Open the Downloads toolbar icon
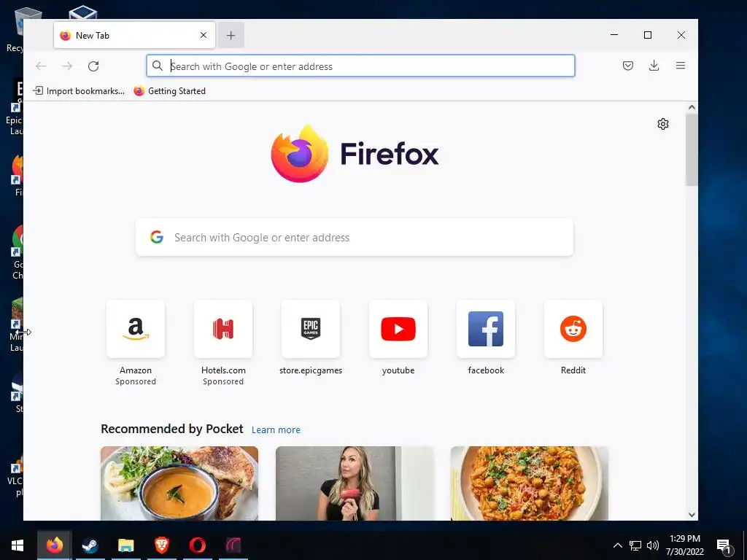Screen dimensions: 747x560 (x=654, y=66)
